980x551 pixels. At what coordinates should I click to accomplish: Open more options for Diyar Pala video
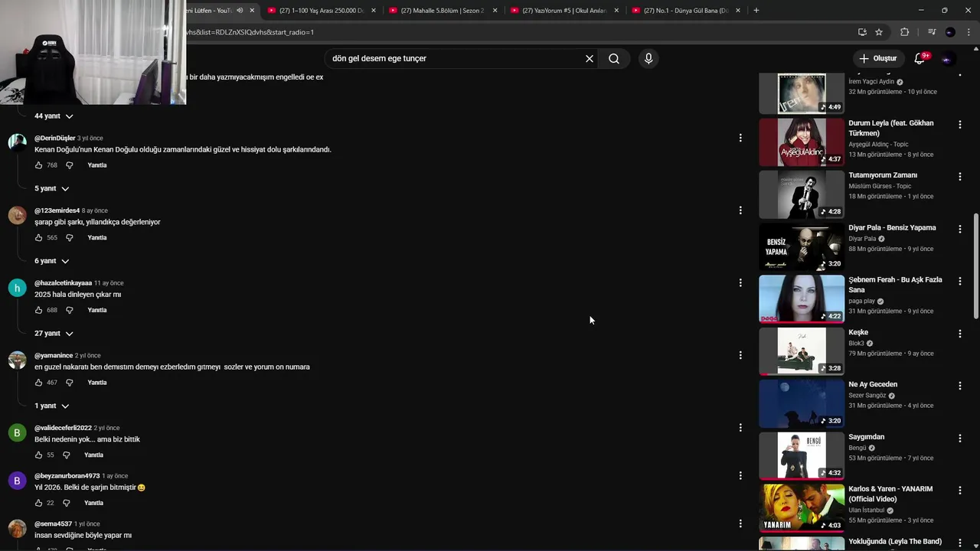point(959,229)
